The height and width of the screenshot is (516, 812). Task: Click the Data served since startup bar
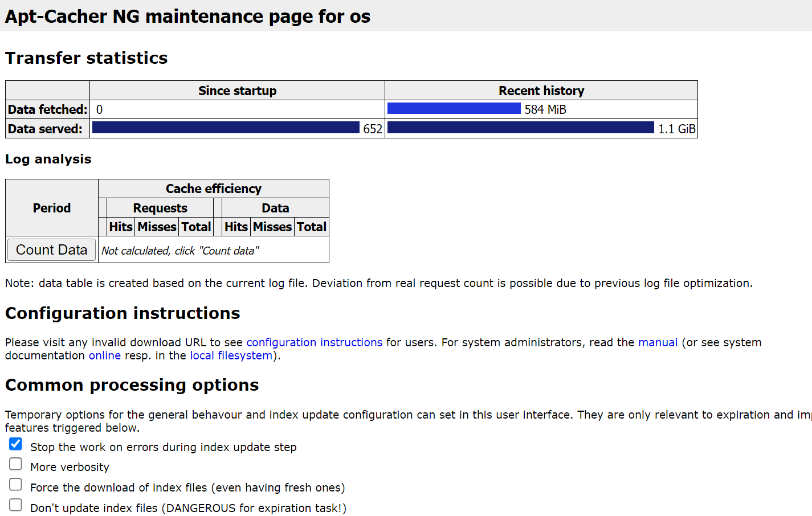coord(226,128)
